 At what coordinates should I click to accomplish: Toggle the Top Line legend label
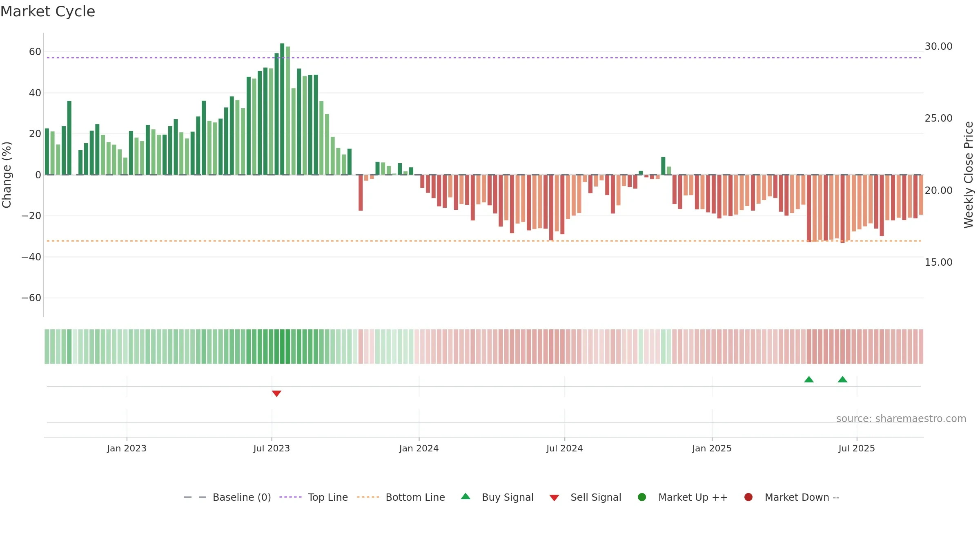pos(328,497)
